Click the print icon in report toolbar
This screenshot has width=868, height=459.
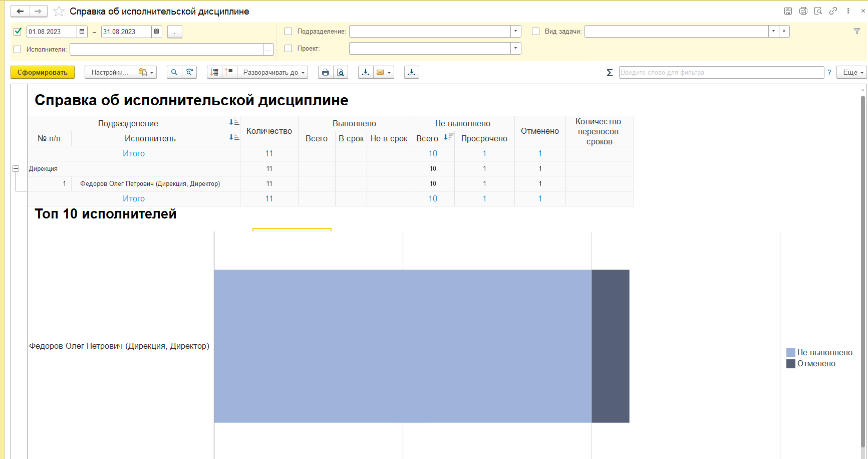point(326,73)
